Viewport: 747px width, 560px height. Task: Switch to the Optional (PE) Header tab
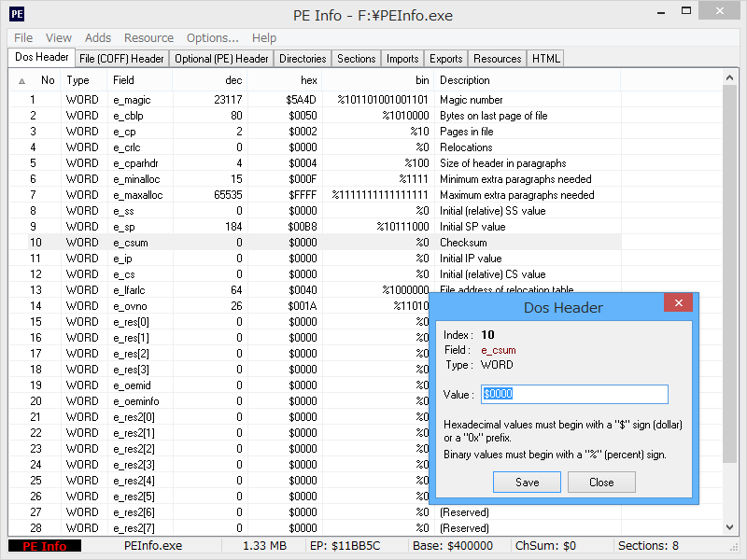tap(221, 59)
